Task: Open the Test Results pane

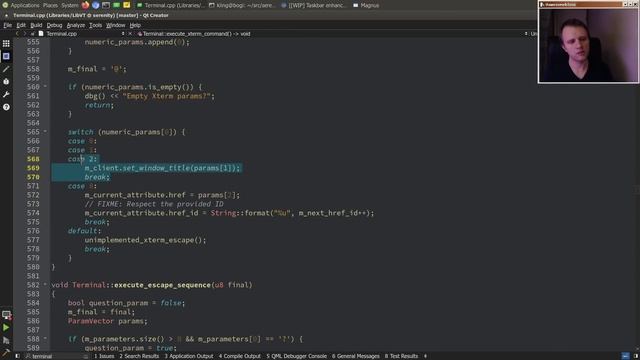Action: (401, 356)
